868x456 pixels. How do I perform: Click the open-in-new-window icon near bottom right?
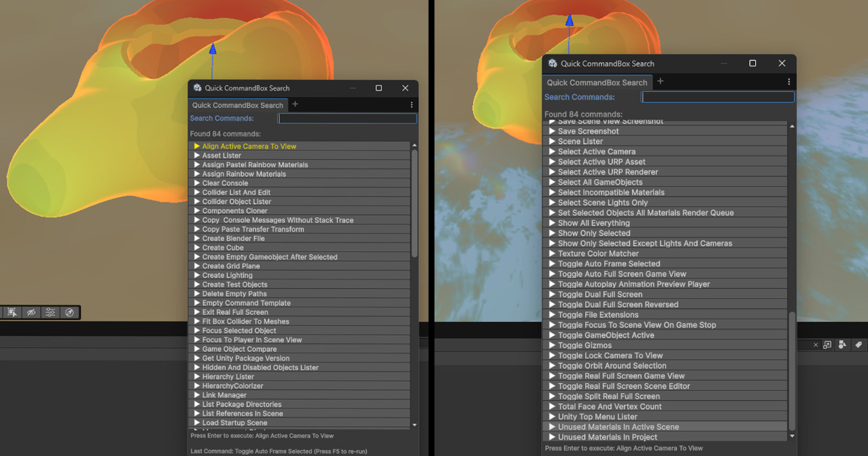click(827, 345)
